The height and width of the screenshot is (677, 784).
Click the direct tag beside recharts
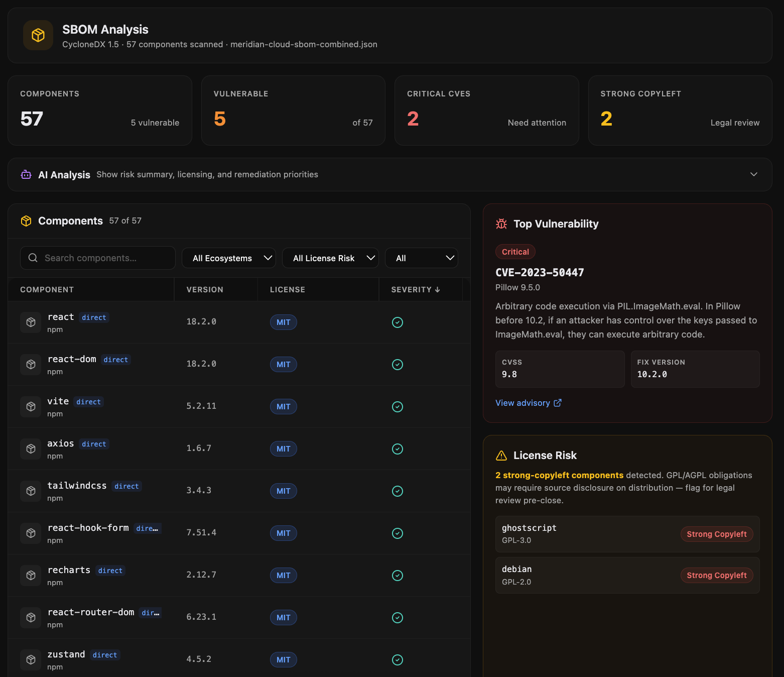click(x=110, y=571)
